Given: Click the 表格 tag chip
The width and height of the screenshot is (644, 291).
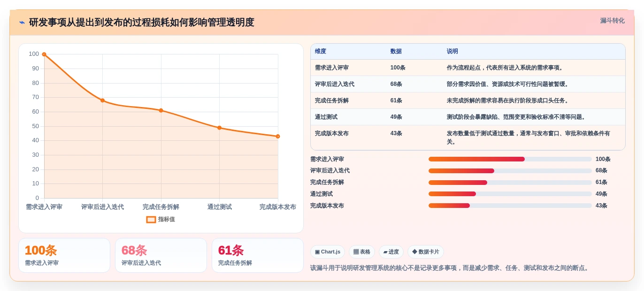Looking at the screenshot, I should click(362, 252).
